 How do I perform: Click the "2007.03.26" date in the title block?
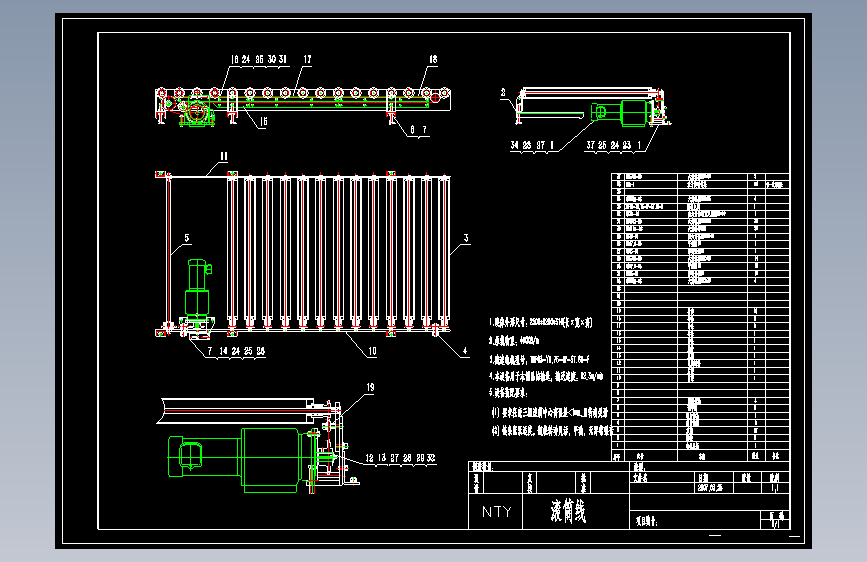point(711,488)
